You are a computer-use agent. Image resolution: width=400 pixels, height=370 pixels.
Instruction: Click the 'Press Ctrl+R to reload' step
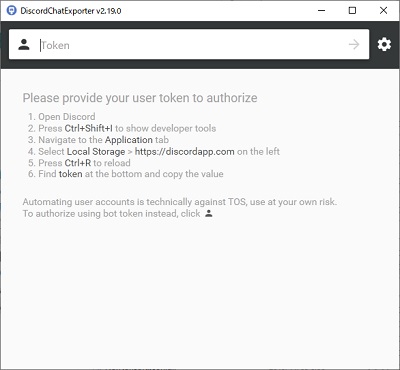(x=79, y=163)
